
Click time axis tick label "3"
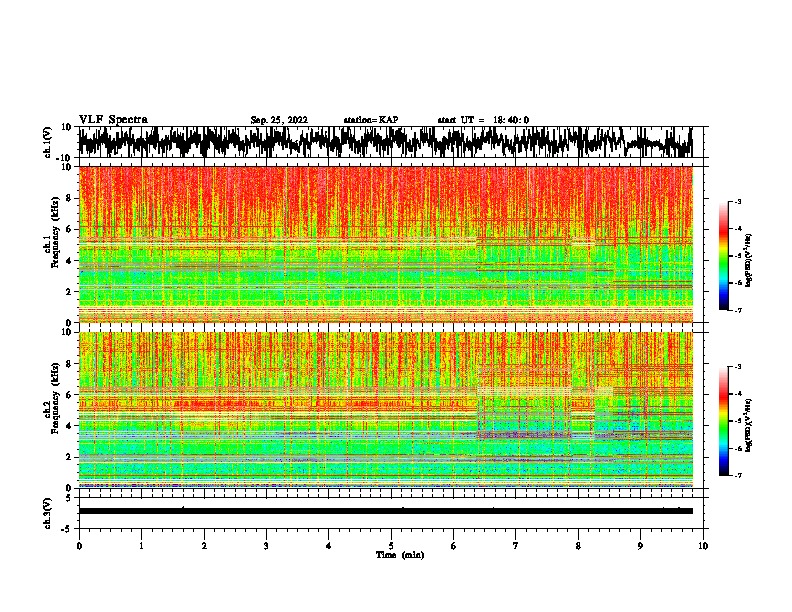266,546
